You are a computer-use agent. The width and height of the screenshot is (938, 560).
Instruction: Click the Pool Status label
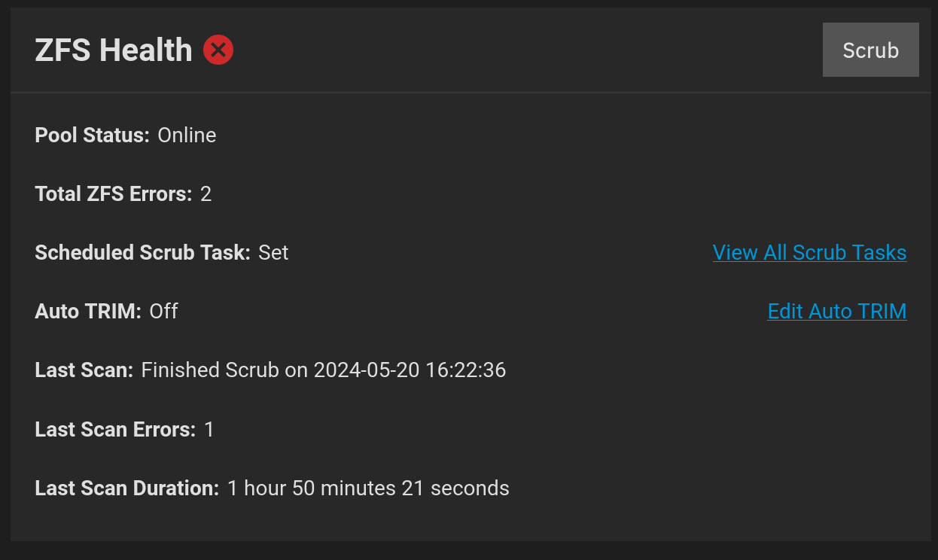click(93, 135)
